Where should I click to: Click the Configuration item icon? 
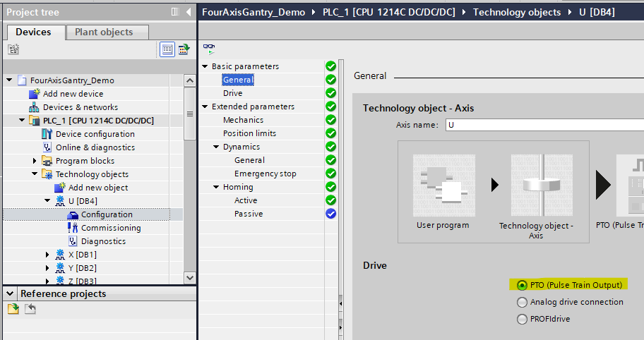73,214
